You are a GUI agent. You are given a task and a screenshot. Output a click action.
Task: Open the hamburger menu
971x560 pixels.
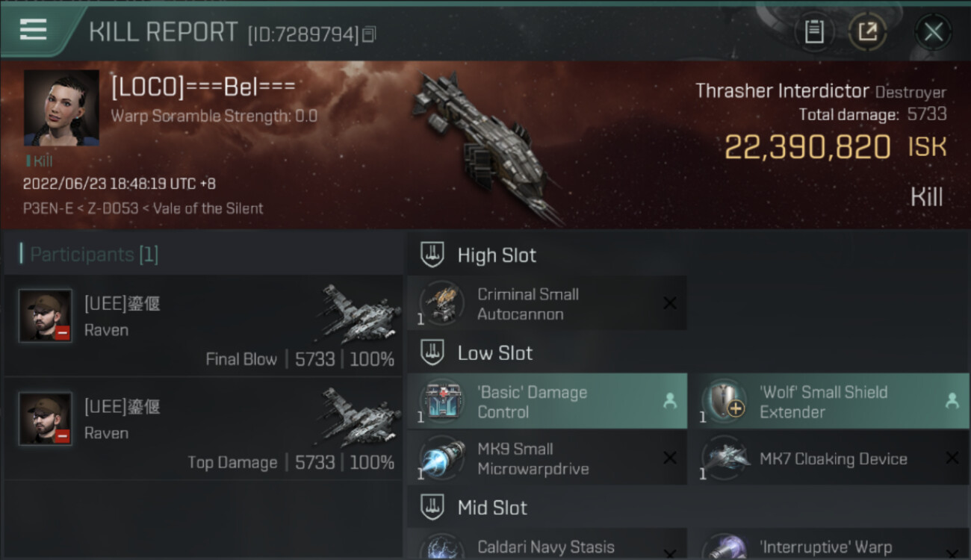tap(33, 30)
